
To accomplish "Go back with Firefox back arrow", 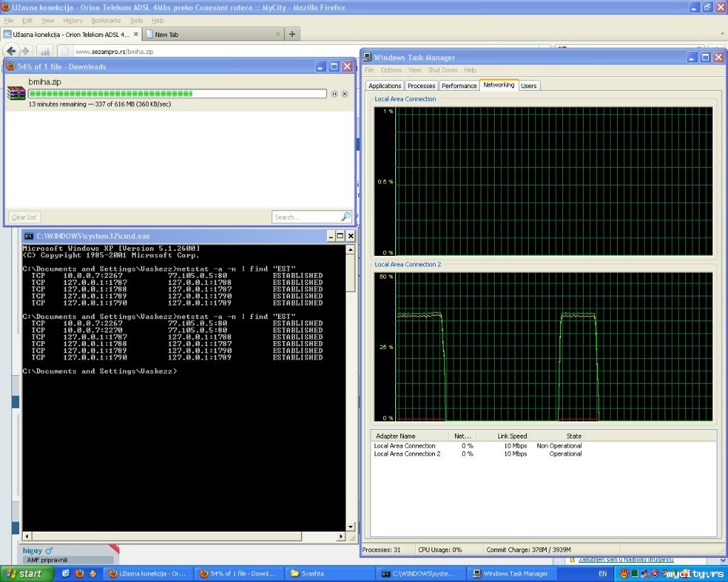I will tap(11, 51).
